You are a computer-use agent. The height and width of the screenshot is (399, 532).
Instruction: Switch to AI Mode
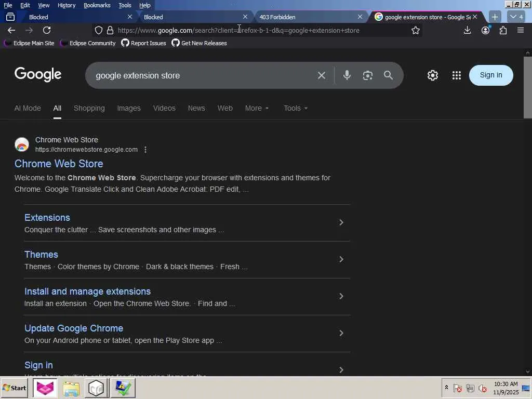28,108
